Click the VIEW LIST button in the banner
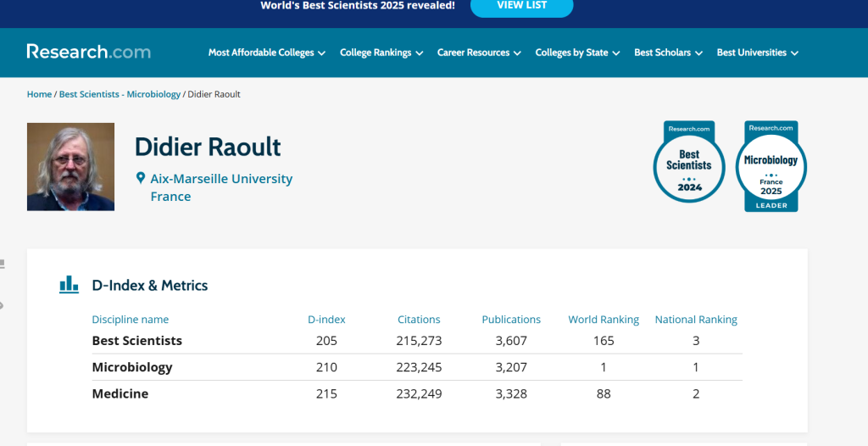This screenshot has width=868, height=446. point(522,6)
